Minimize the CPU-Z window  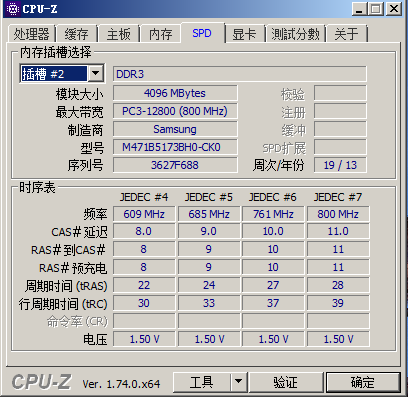(359, 9)
